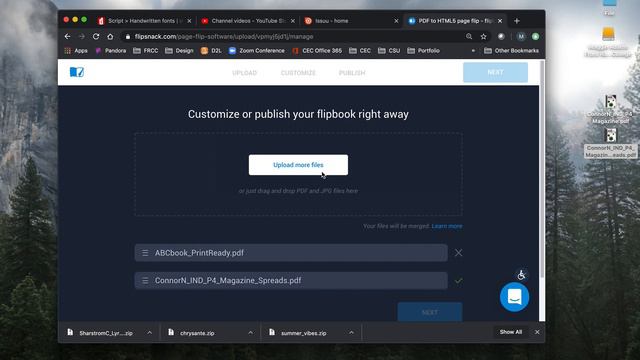The height and width of the screenshot is (360, 640).
Task: Close the Issuu home tab
Action: point(396,21)
